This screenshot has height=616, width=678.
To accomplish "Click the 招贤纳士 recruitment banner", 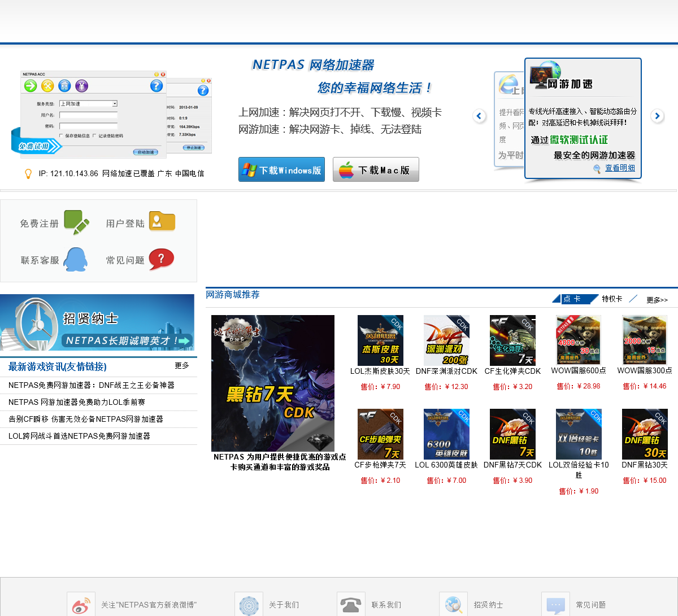I will (97, 322).
